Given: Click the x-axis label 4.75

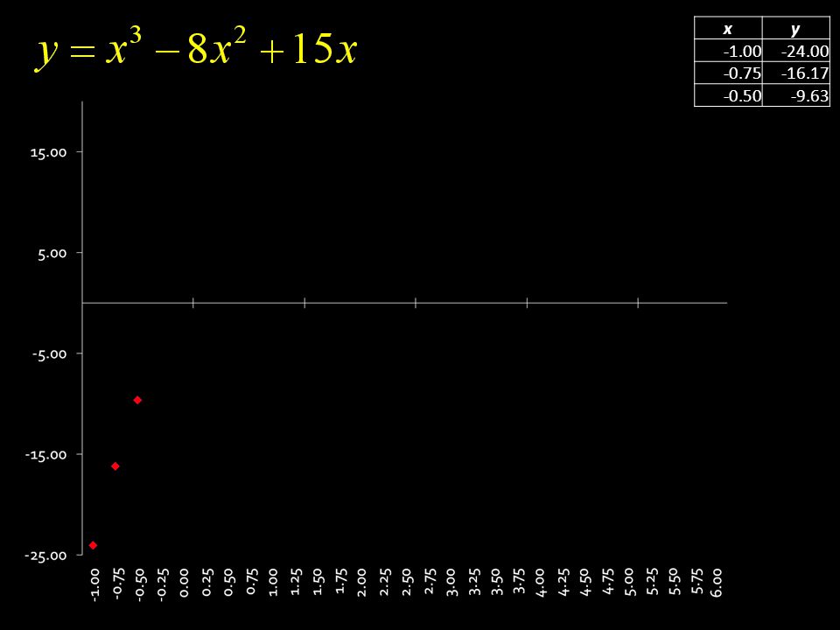Looking at the screenshot, I should [607, 583].
